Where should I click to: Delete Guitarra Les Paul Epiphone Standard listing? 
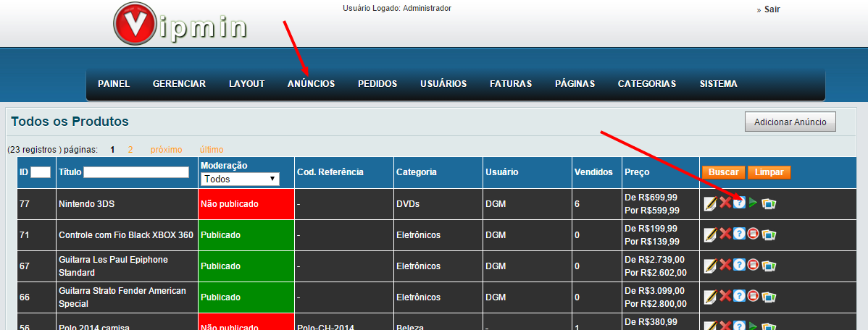[725, 266]
